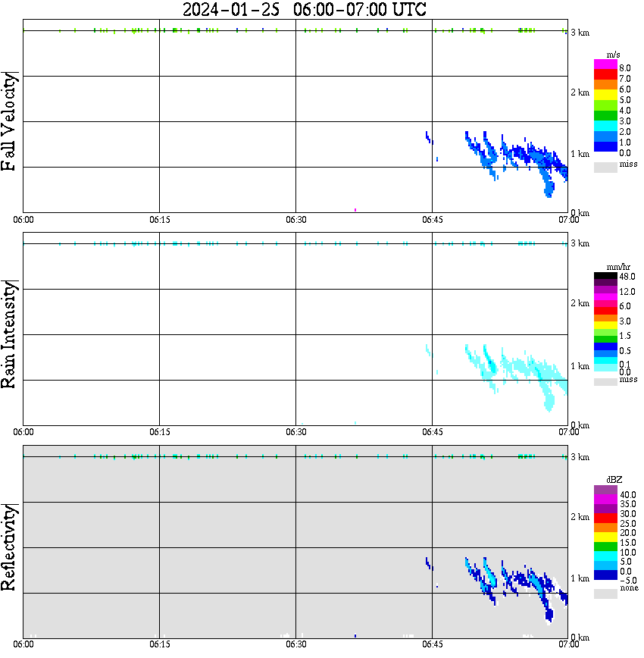Click the 06:15 marker under Fall Velocity

pyautogui.click(x=159, y=220)
